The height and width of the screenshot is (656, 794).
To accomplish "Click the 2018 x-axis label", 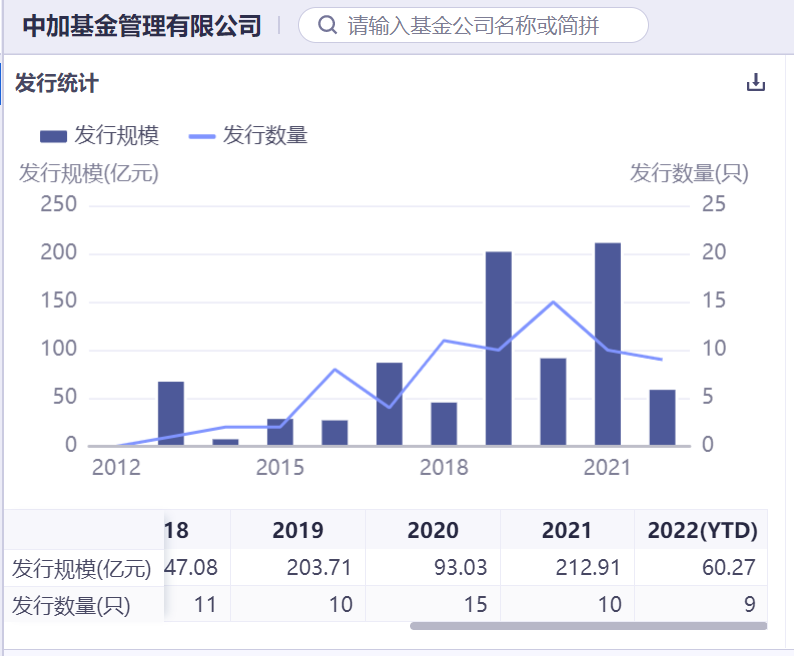I will pyautogui.click(x=444, y=467).
